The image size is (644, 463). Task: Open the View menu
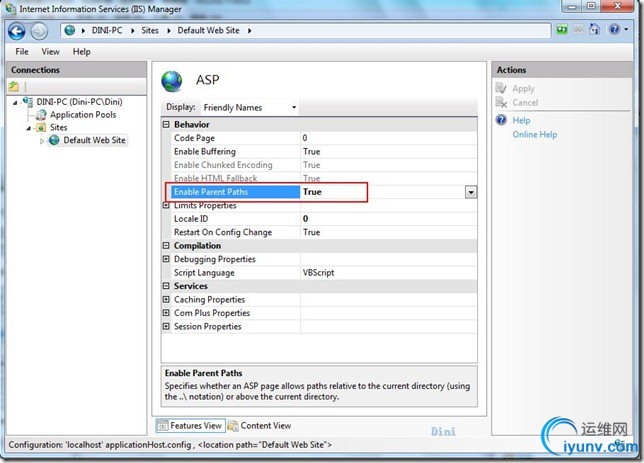pyautogui.click(x=50, y=52)
